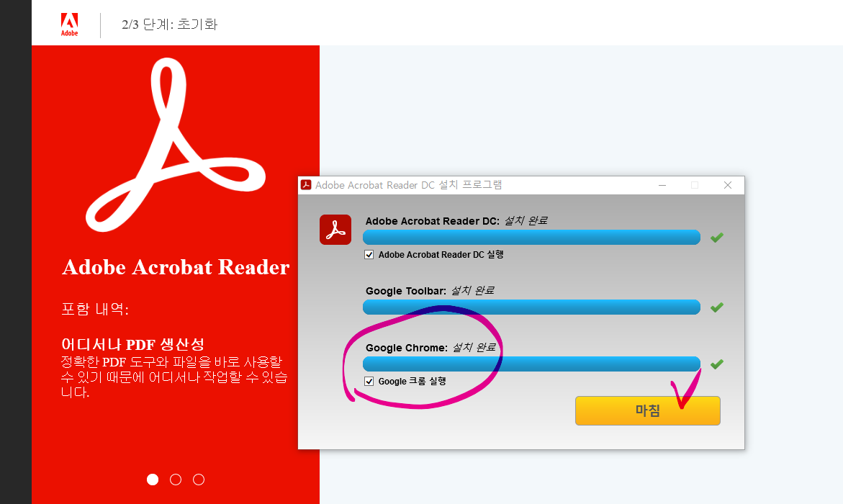Click the red Acrobat Reader icon in the installer
This screenshot has width=843, height=504.
coord(335,230)
